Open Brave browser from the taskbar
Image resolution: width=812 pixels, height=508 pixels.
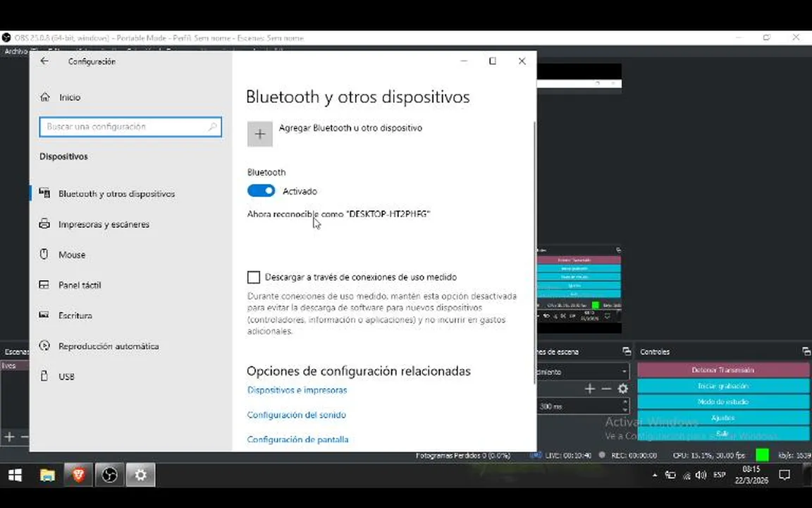coord(78,475)
